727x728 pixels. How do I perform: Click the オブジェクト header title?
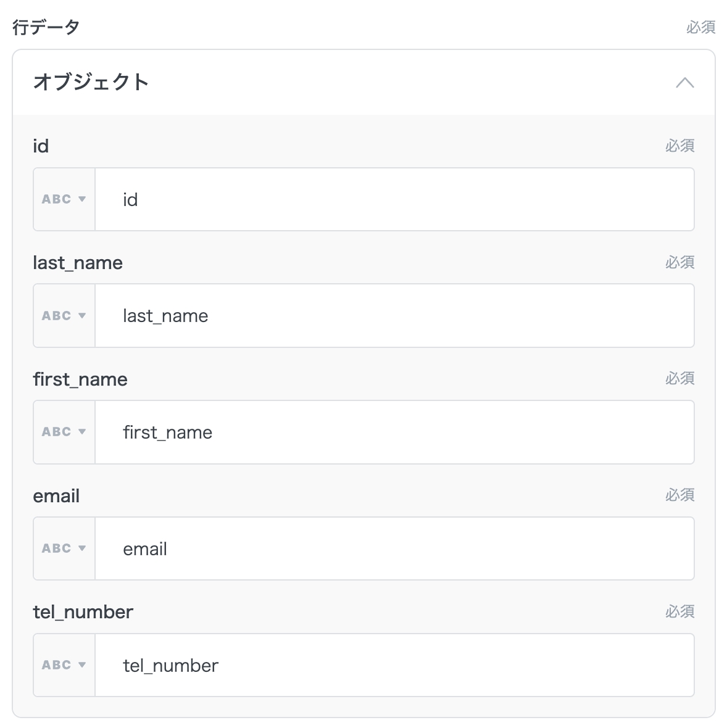point(91,82)
